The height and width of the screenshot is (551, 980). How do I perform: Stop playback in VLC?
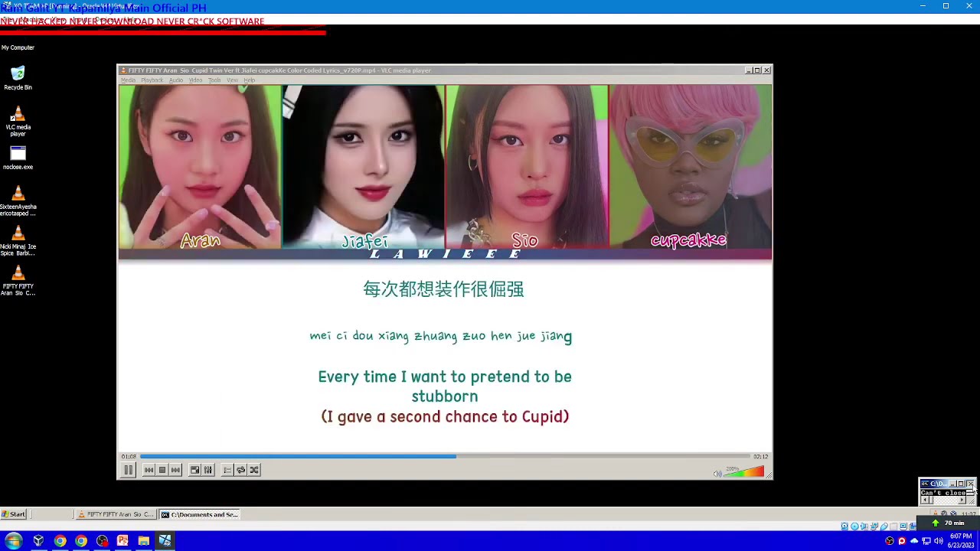pyautogui.click(x=162, y=470)
